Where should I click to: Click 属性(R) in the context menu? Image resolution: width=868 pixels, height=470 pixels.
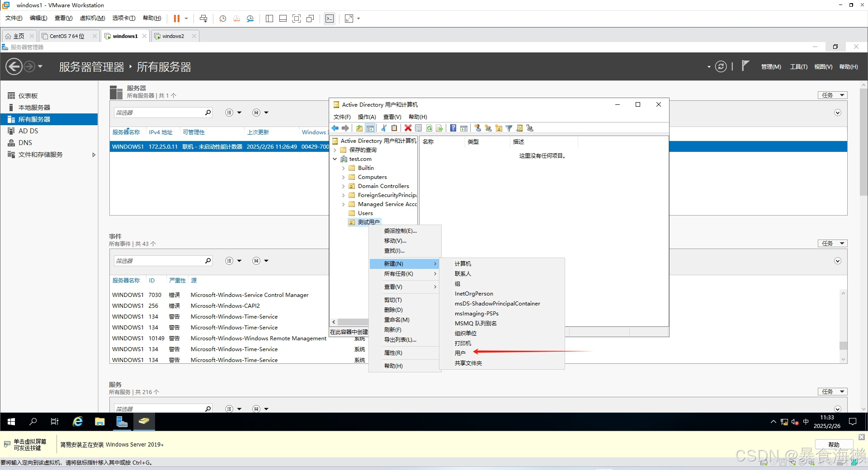pyautogui.click(x=393, y=353)
